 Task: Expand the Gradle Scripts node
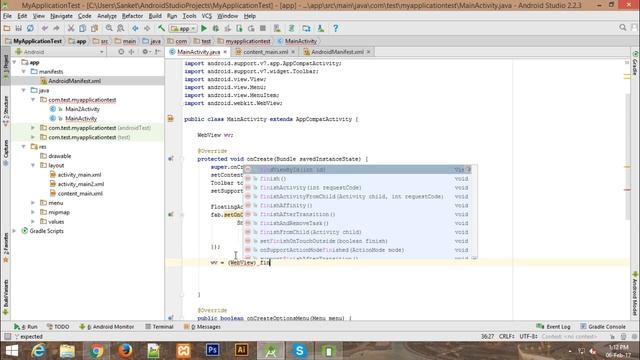pos(15,231)
